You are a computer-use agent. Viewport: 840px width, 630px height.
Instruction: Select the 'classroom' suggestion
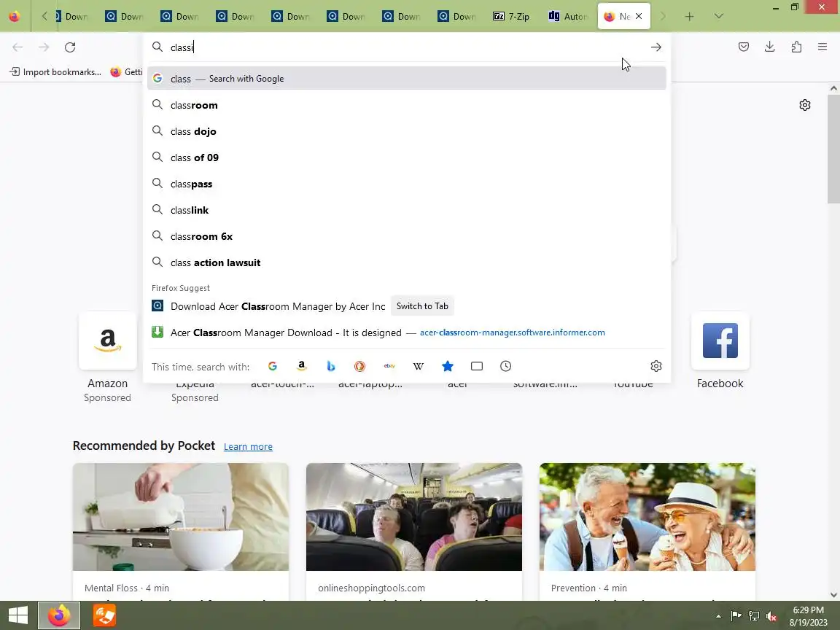407,105
